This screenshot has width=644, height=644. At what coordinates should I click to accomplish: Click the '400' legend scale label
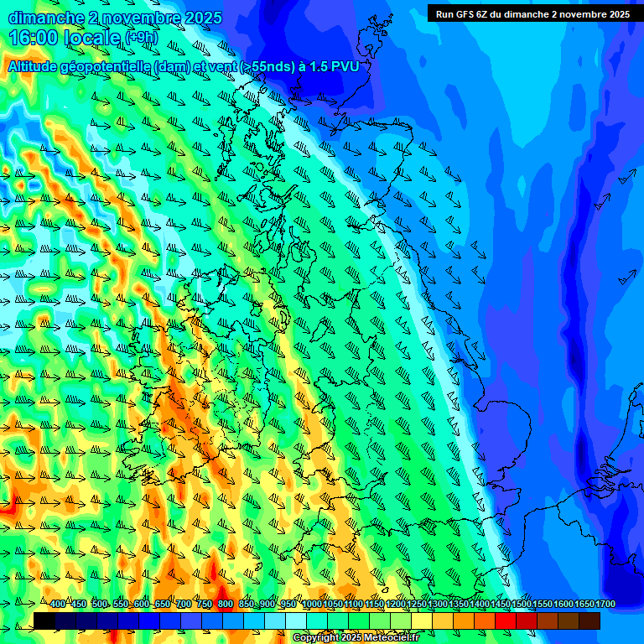click(x=57, y=605)
